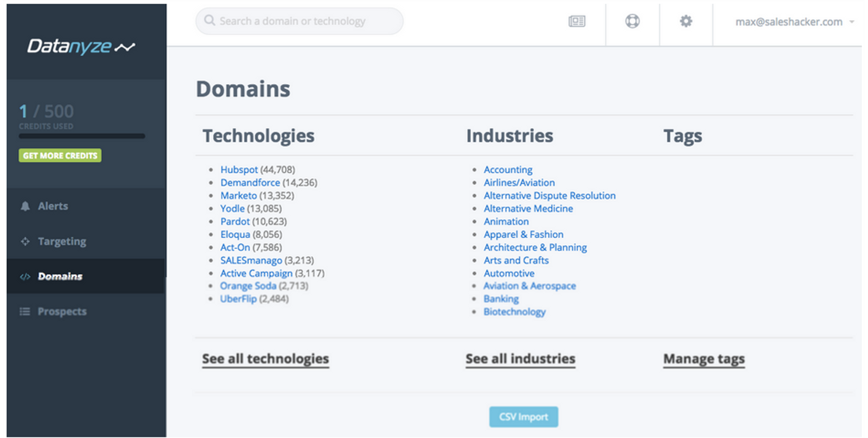Focus the domain or technology search field

tap(299, 21)
